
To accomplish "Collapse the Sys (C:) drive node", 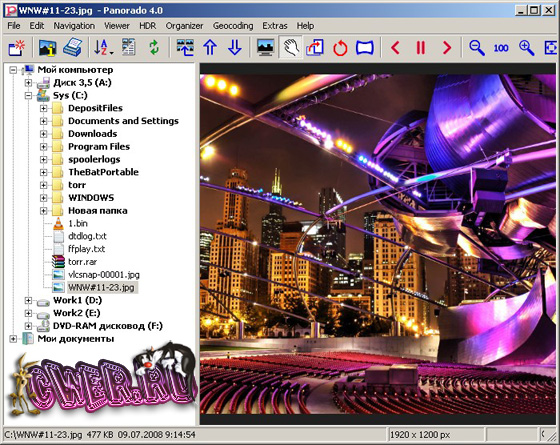I will coord(28,95).
